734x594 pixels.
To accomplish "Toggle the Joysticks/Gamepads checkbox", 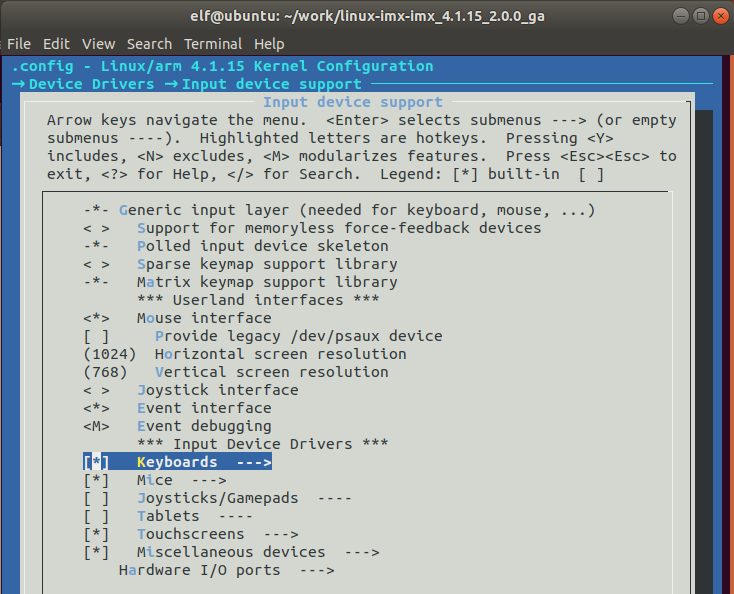I will 96,498.
